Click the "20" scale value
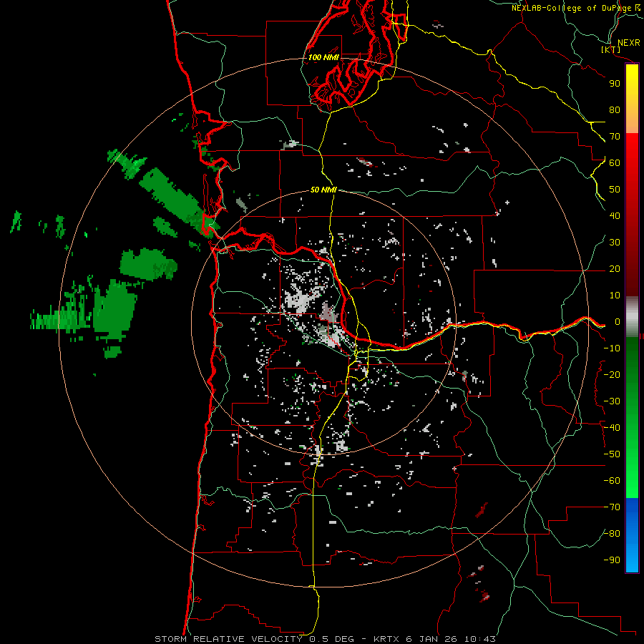The height and width of the screenshot is (644, 644). click(x=615, y=269)
